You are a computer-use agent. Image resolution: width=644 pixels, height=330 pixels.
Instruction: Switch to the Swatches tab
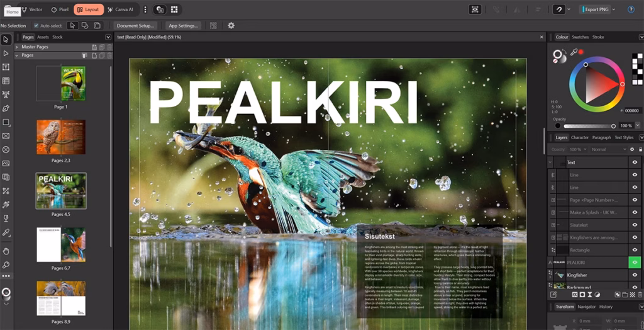580,37
